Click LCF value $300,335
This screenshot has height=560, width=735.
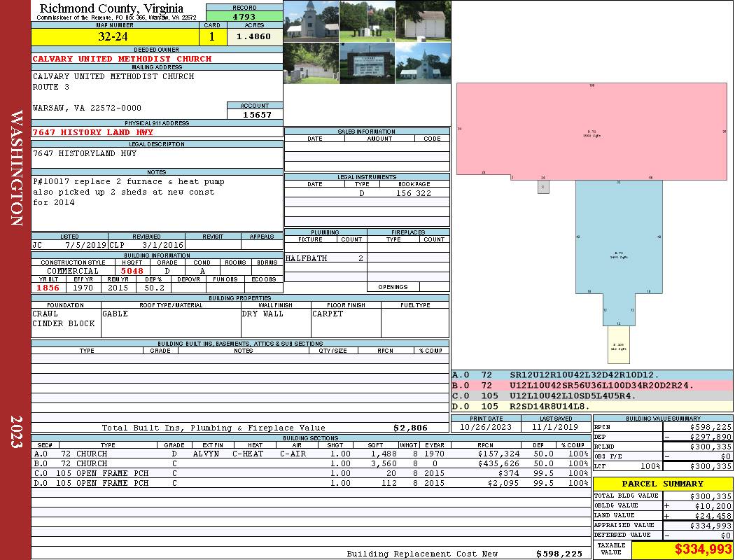710,466
